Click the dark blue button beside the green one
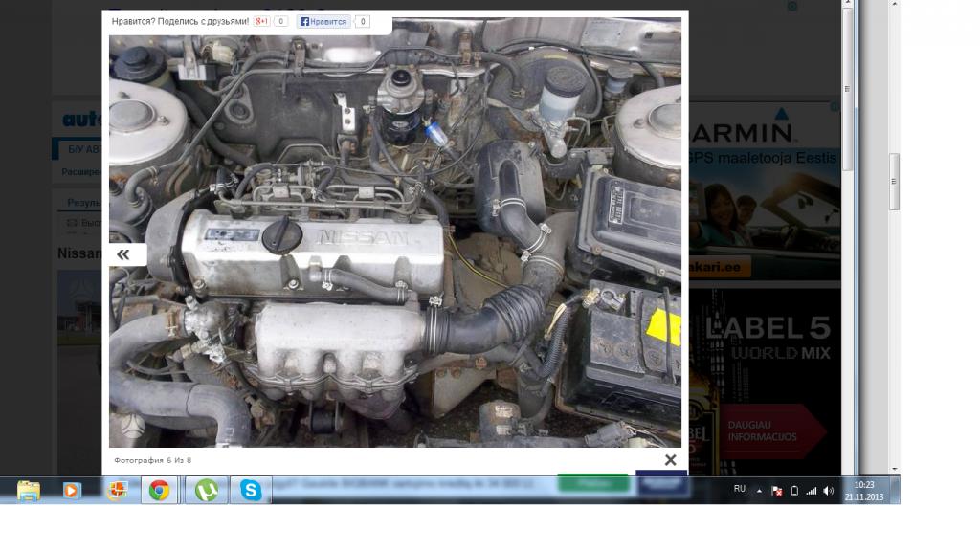Viewport: 980px width, 551px height. (x=662, y=482)
